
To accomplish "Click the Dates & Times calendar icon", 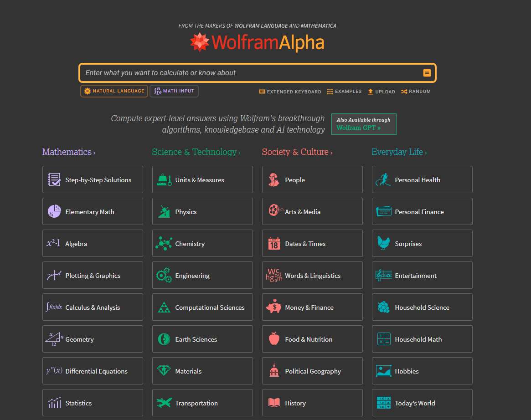I will pyautogui.click(x=274, y=243).
